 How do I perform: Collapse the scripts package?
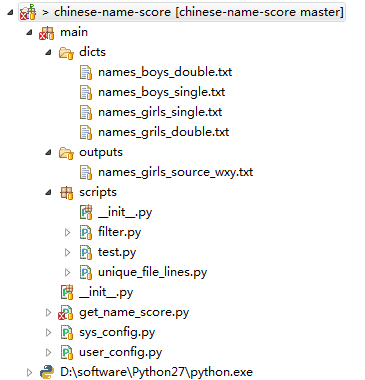click(x=49, y=192)
